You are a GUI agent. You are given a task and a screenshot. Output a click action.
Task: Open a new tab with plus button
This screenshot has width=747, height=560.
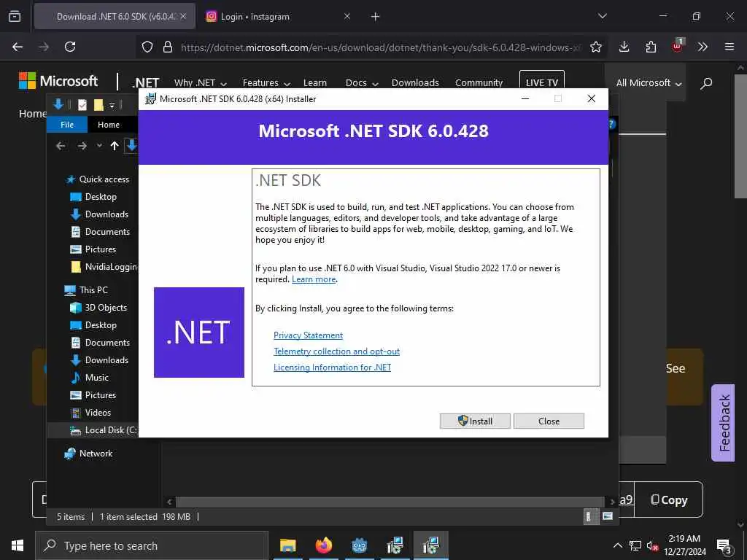click(x=376, y=17)
